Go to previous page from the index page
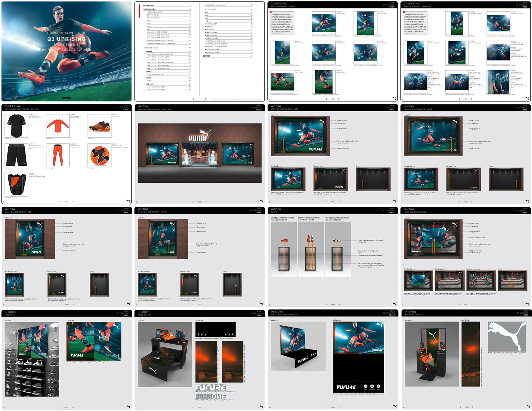This screenshot has width=532, height=411. (193, 99)
